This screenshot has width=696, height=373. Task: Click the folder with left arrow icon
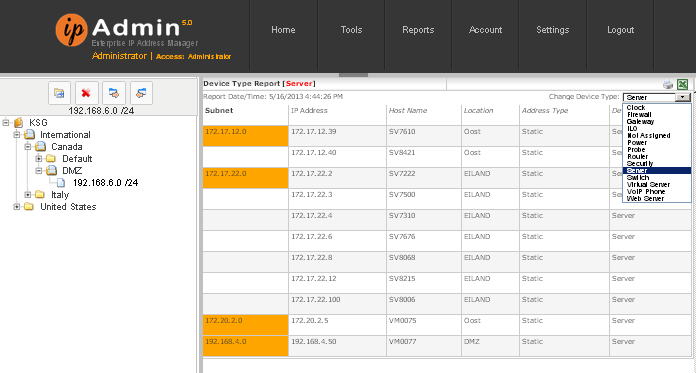click(141, 93)
